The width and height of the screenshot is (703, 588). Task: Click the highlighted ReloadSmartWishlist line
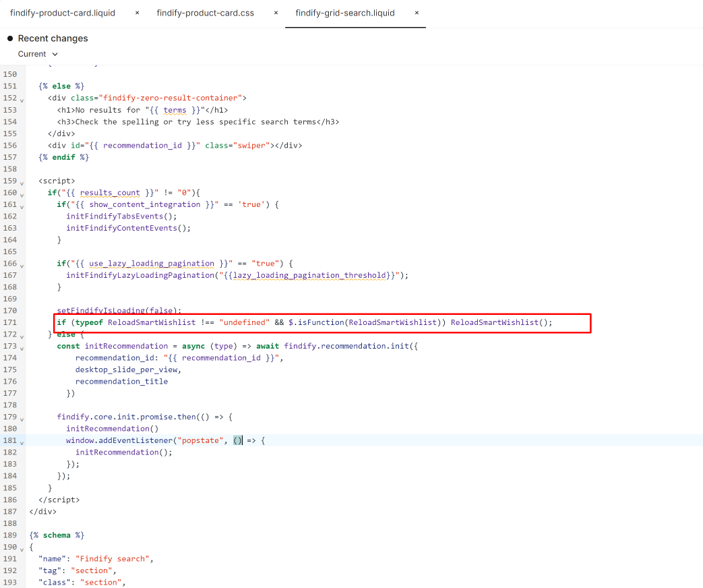pyautogui.click(x=303, y=322)
